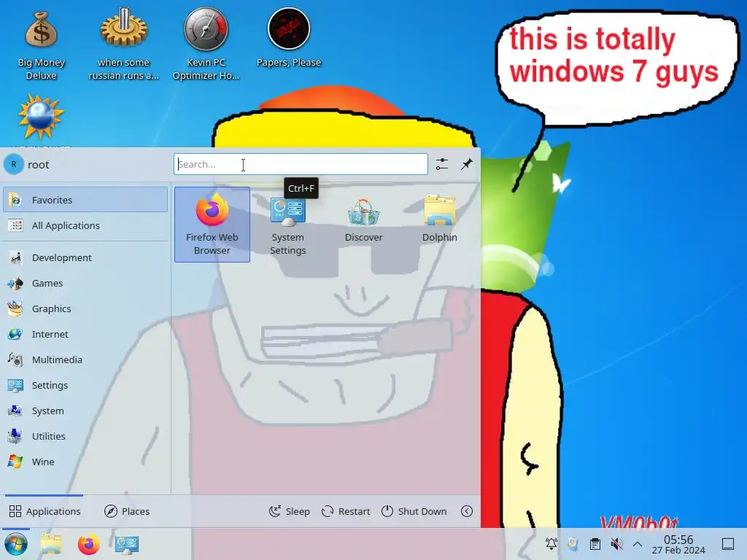Open clipboard tray icon

(595, 544)
